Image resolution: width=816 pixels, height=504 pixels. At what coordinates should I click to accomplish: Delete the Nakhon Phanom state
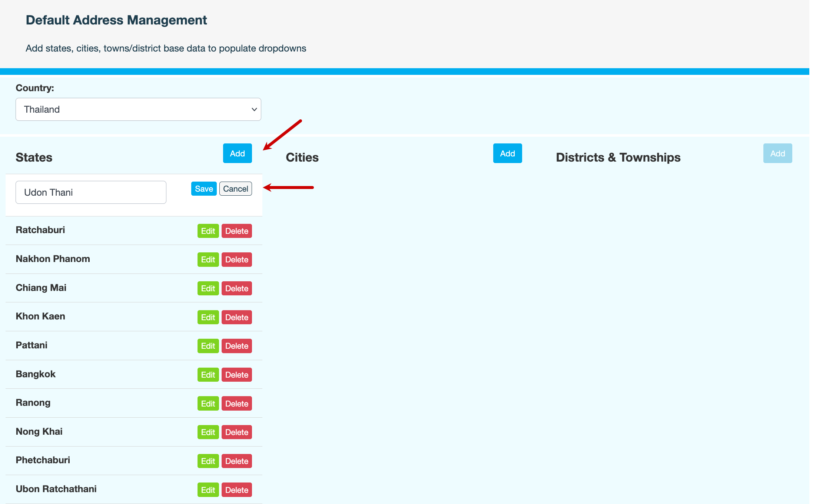pos(236,259)
